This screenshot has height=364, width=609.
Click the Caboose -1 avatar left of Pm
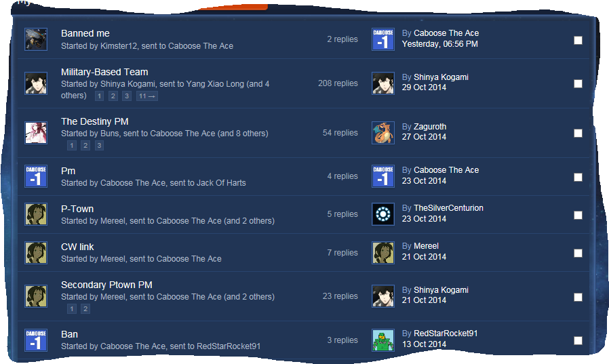click(36, 176)
